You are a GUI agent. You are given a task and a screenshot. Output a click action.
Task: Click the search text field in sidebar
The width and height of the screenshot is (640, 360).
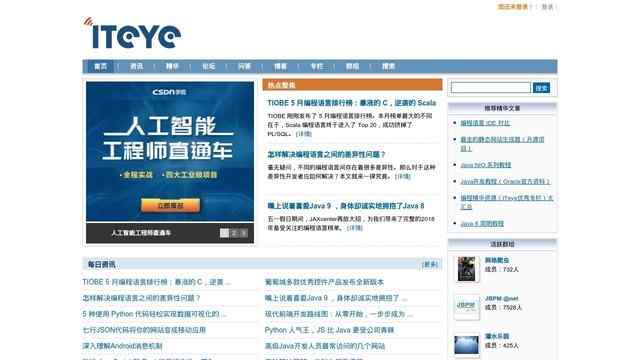point(491,88)
